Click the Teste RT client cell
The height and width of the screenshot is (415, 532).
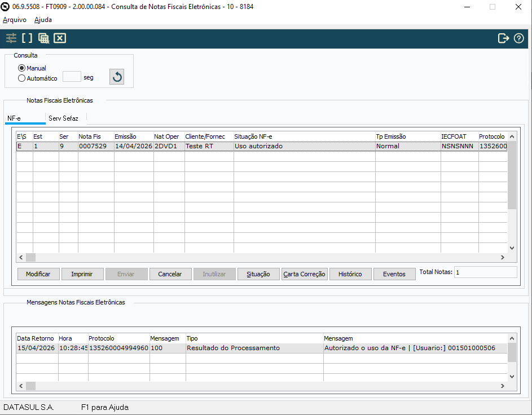pos(209,146)
